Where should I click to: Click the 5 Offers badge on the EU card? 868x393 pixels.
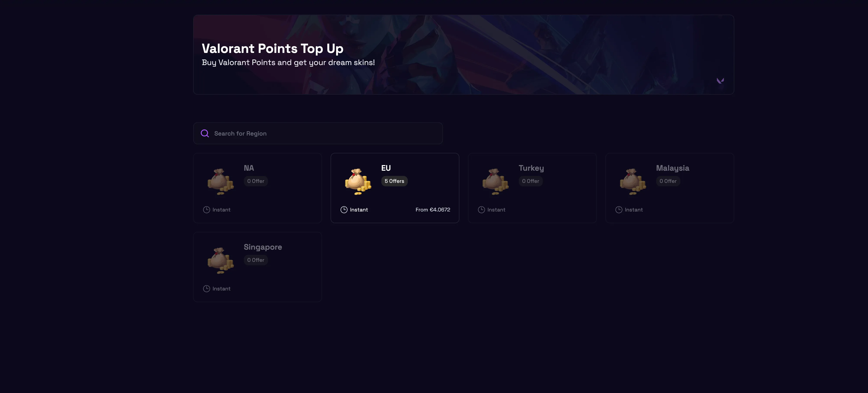coord(394,181)
